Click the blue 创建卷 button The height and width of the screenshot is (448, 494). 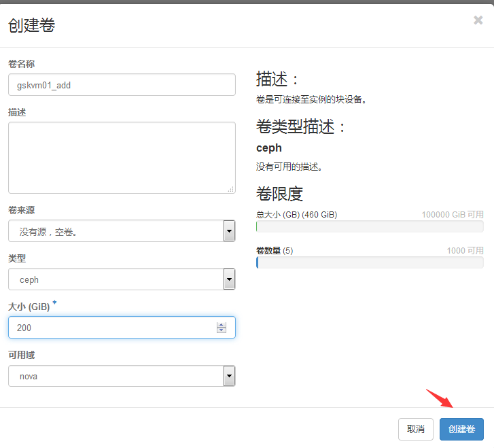(461, 429)
